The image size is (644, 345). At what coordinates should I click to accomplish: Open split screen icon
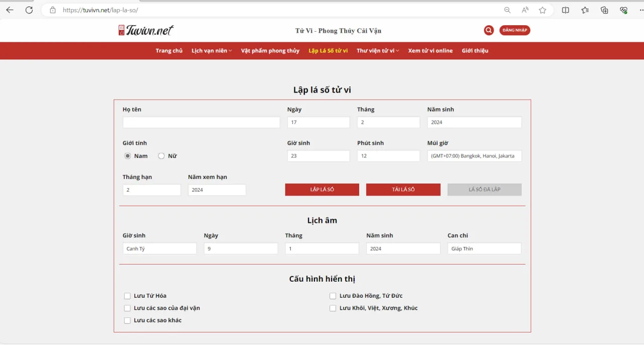coord(566,10)
